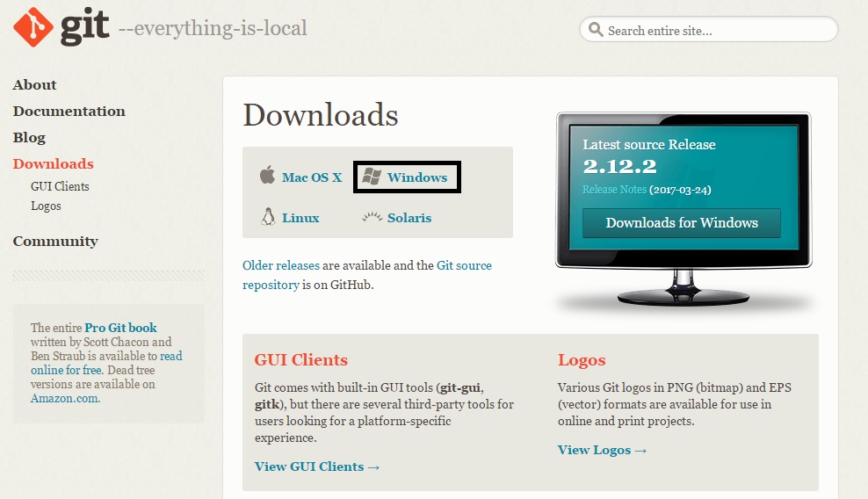Open Logos sidebar sub-item

pyautogui.click(x=46, y=206)
